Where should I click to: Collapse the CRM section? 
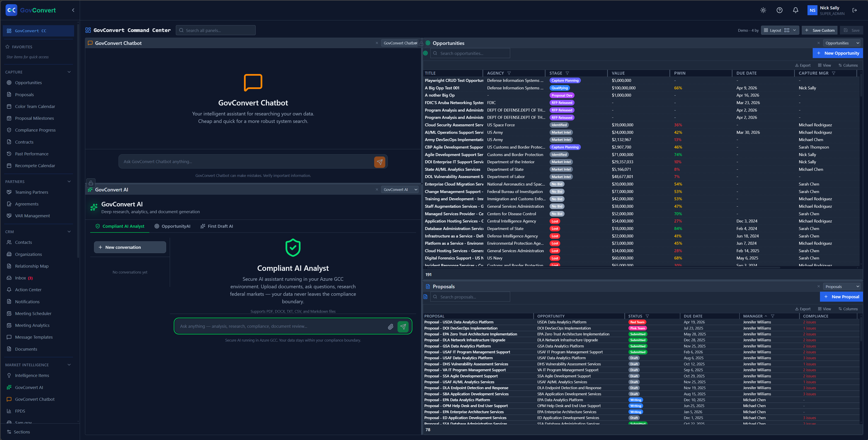click(69, 232)
